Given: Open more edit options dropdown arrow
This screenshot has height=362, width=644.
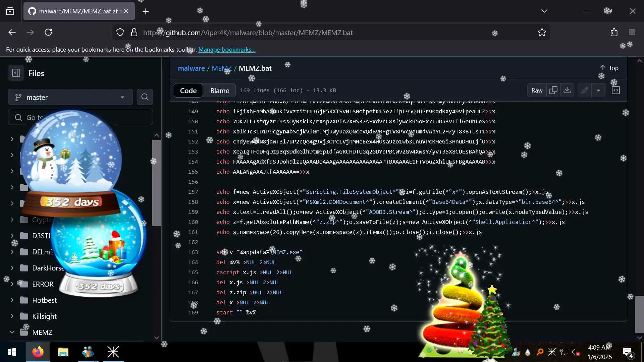Looking at the screenshot, I should point(598,90).
